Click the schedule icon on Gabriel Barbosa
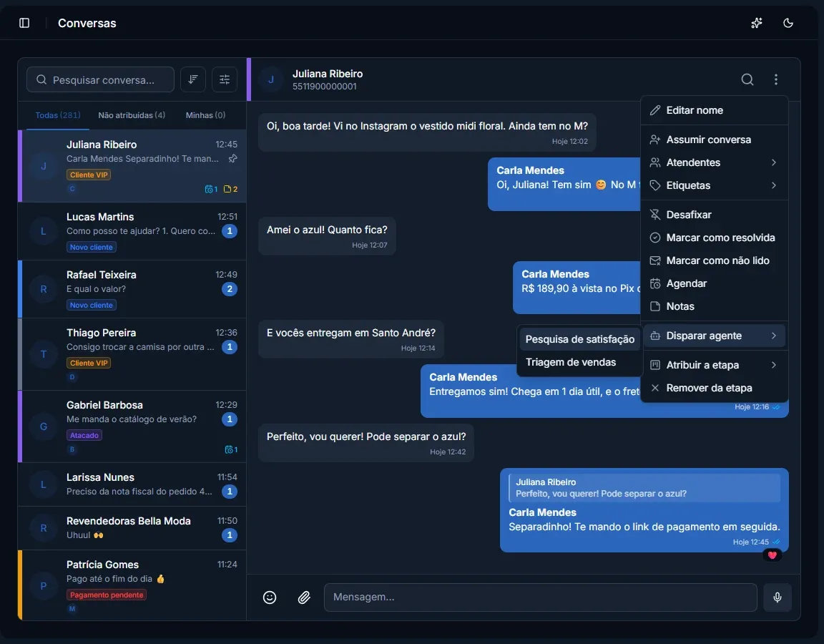 pyautogui.click(x=231, y=449)
